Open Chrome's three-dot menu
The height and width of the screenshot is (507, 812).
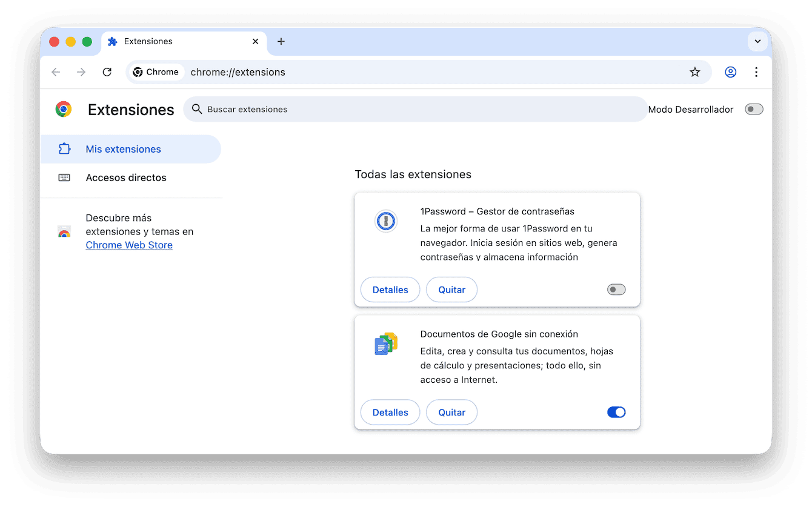pyautogui.click(x=756, y=72)
